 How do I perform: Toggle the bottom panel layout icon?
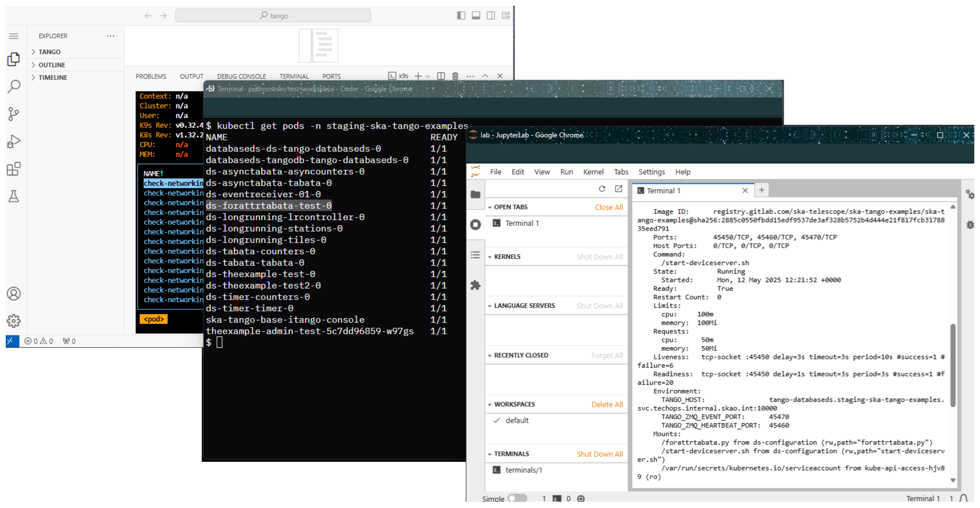click(476, 16)
